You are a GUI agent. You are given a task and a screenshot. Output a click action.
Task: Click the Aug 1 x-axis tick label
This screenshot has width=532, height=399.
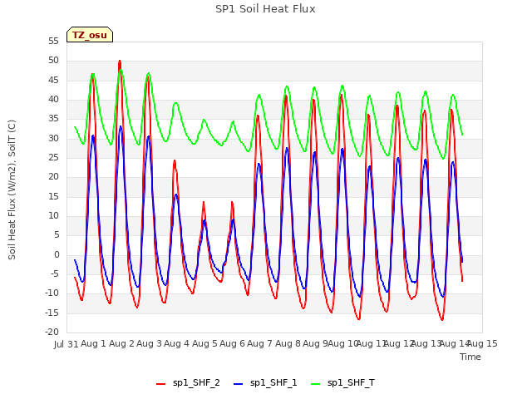pos(94,343)
